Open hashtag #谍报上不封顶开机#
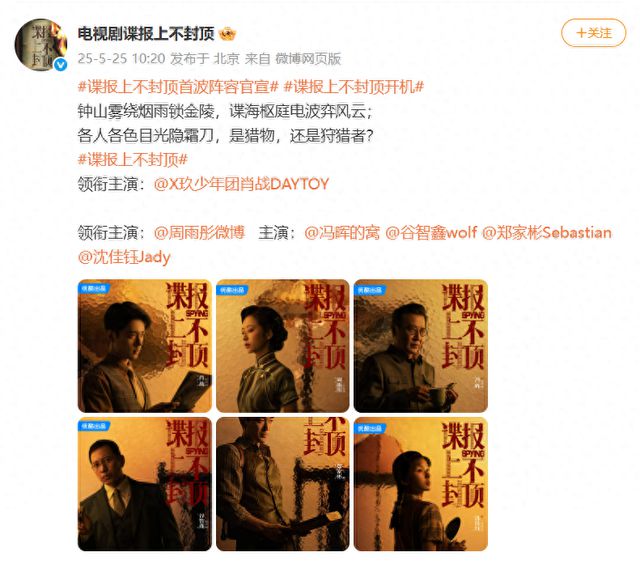This screenshot has width=640, height=565. pos(354,87)
